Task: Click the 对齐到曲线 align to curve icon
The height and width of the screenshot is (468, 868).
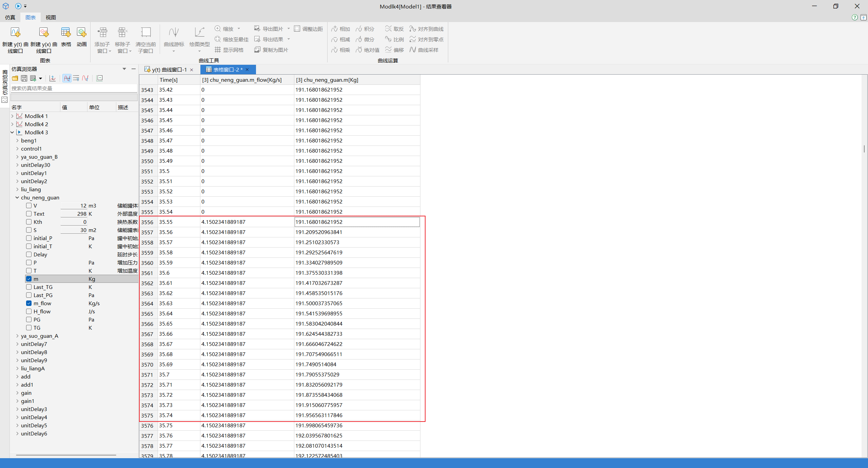Action: (413, 29)
